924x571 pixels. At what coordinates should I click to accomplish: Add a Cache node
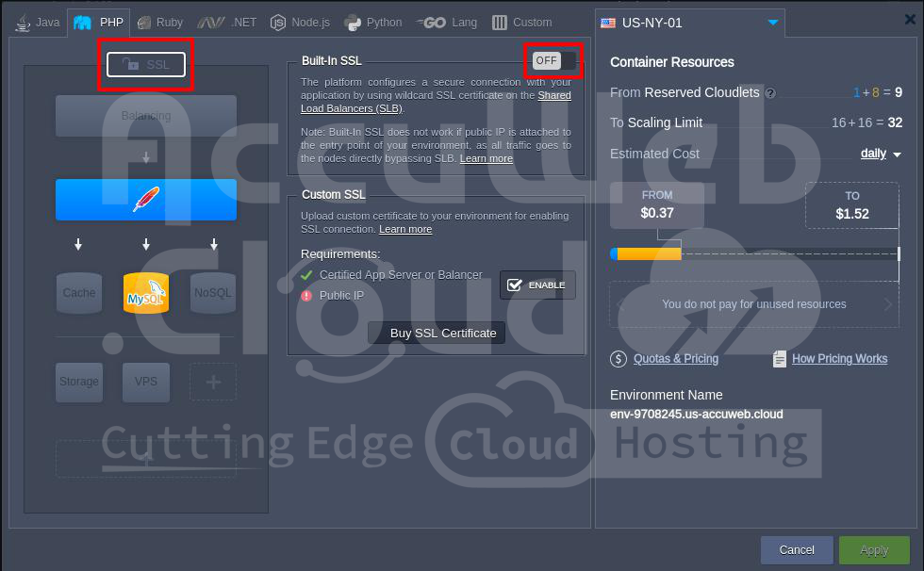79,293
